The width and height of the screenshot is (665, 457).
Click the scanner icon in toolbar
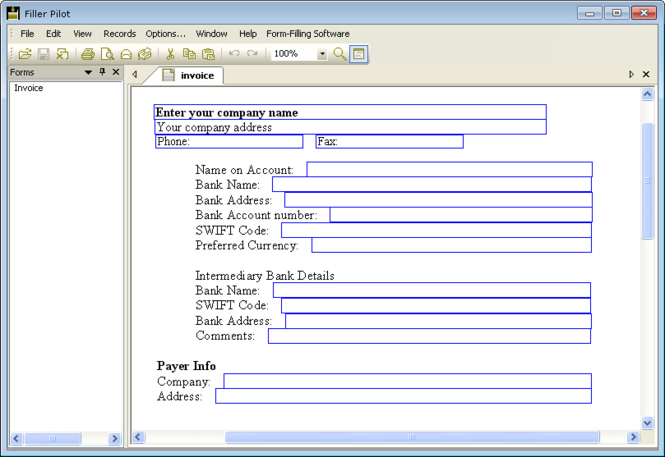point(145,54)
